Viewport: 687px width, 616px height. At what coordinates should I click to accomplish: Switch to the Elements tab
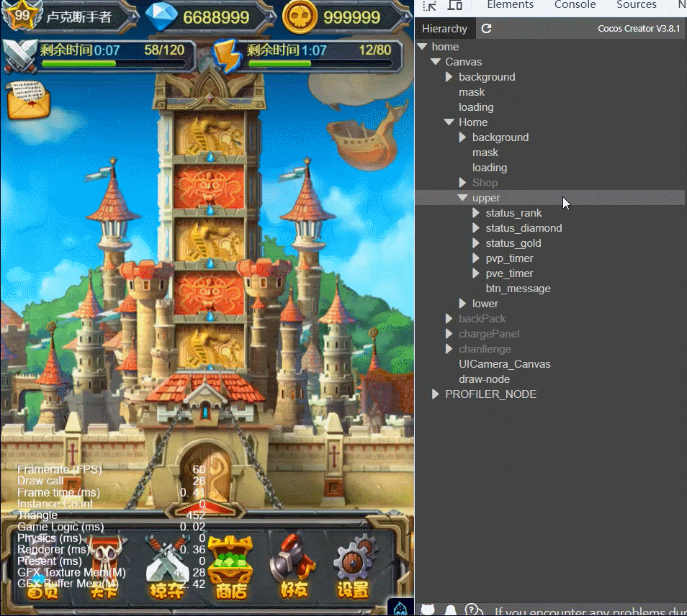coord(510,5)
